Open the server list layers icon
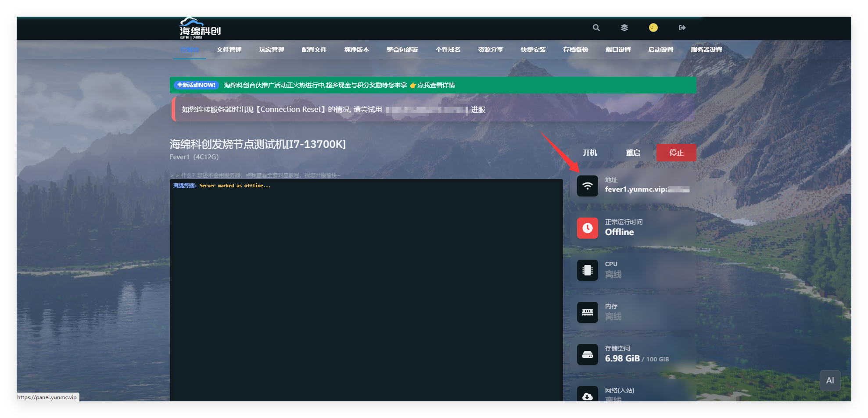Viewport: 868px width, 418px height. [624, 28]
